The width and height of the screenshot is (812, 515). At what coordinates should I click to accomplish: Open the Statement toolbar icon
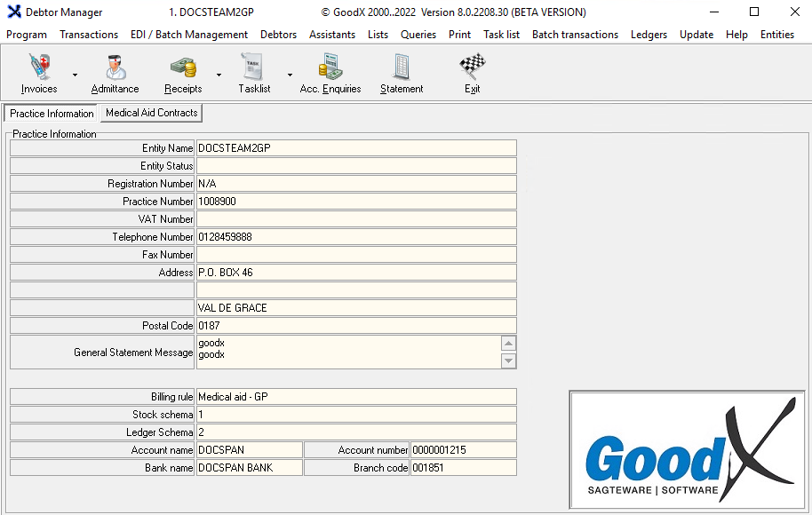[x=402, y=73]
